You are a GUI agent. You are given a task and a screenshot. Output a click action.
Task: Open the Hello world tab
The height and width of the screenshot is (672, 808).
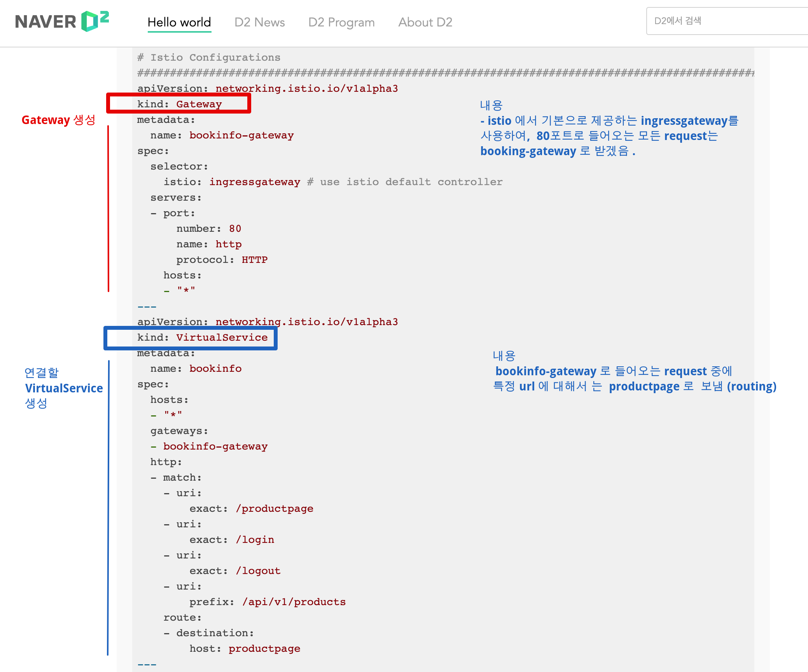point(179,22)
